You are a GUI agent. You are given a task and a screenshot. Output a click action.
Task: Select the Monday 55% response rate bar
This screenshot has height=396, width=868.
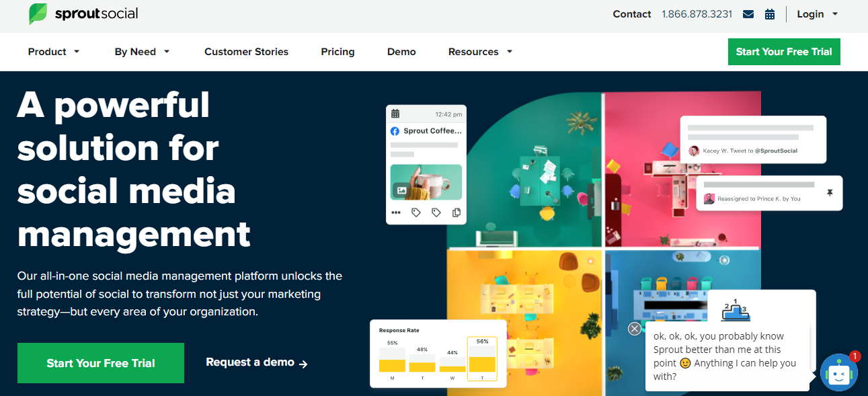click(x=392, y=360)
